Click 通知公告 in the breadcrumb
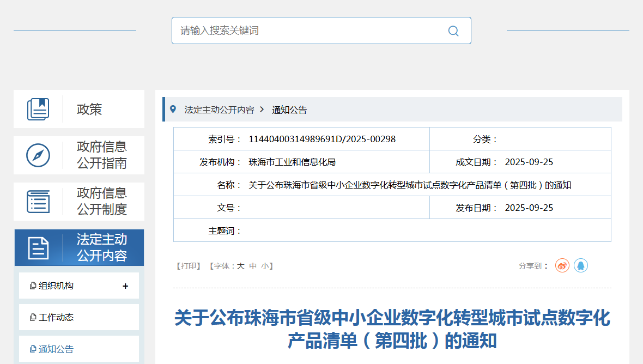This screenshot has height=364, width=643. click(x=289, y=110)
